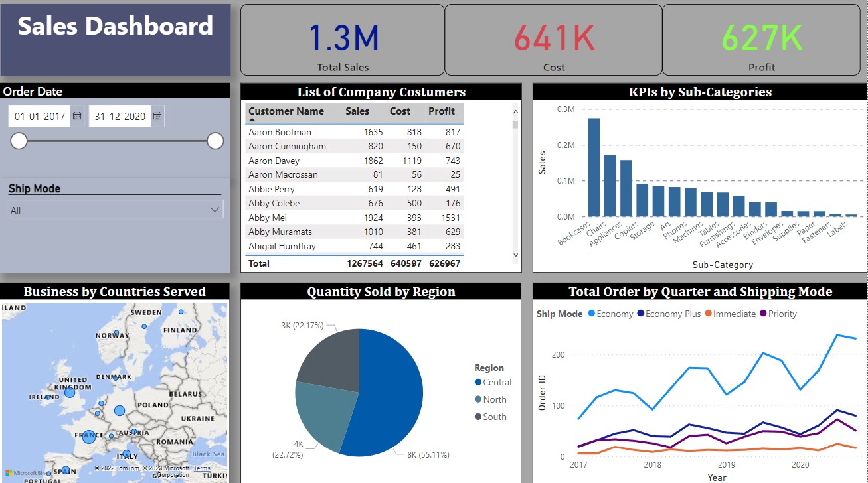
Task: Click the France bubble on the map
Action: coord(89,437)
